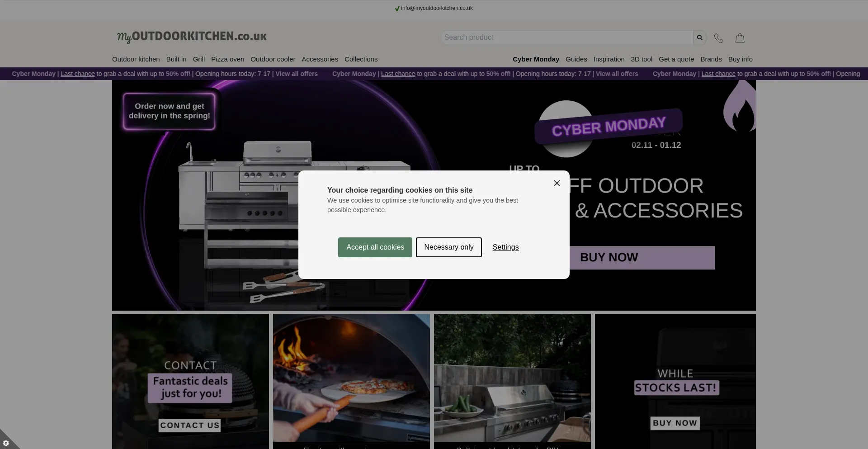Open the Brands menu item
This screenshot has height=449, width=868.
pyautogui.click(x=711, y=59)
